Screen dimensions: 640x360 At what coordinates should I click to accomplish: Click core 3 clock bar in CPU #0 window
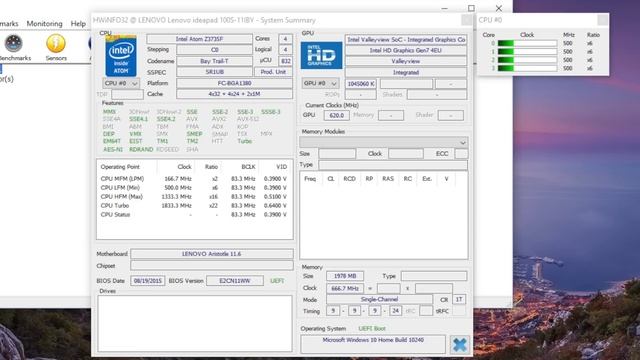(x=527, y=69)
